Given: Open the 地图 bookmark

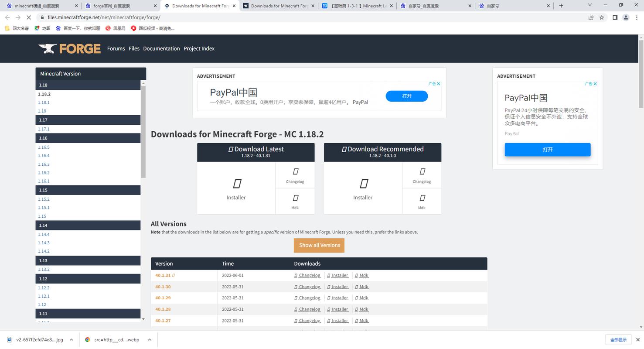Looking at the screenshot, I should point(43,28).
